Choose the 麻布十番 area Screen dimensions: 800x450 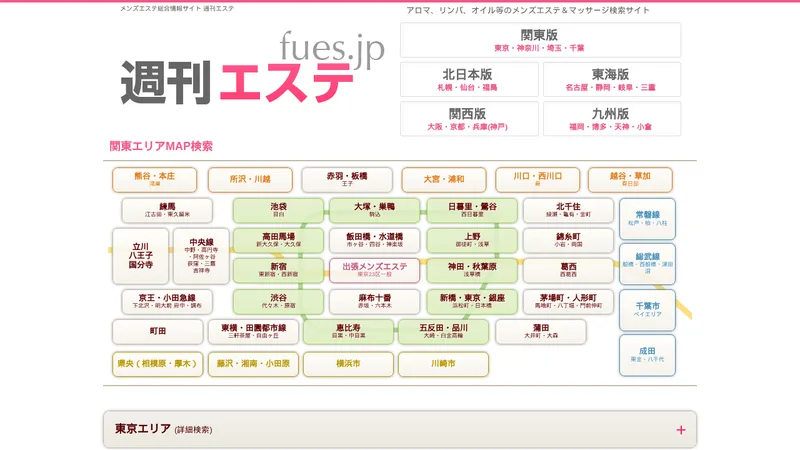[374, 302]
